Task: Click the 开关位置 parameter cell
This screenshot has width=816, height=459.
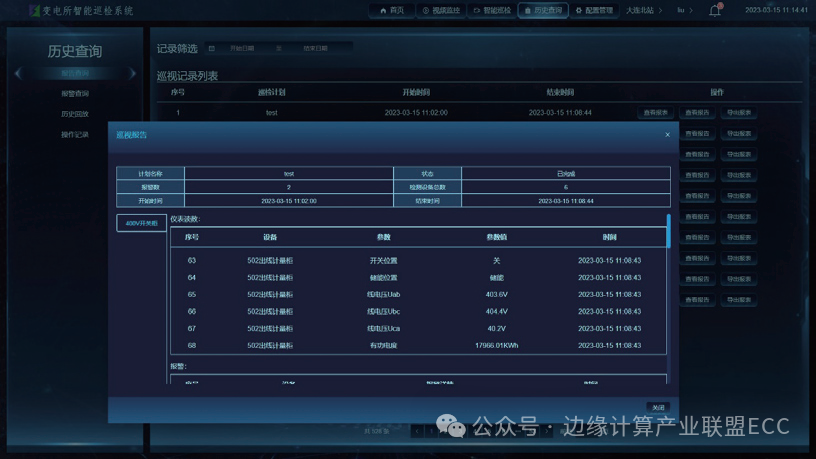Action: pos(384,261)
